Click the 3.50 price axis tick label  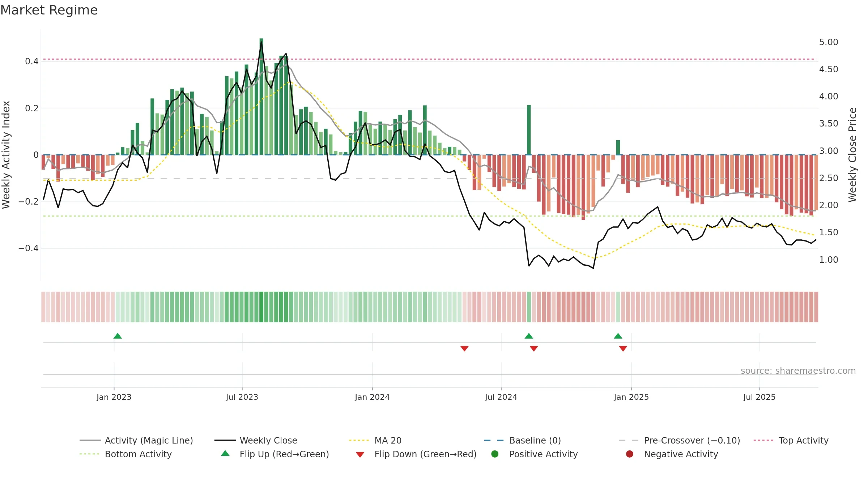829,124
